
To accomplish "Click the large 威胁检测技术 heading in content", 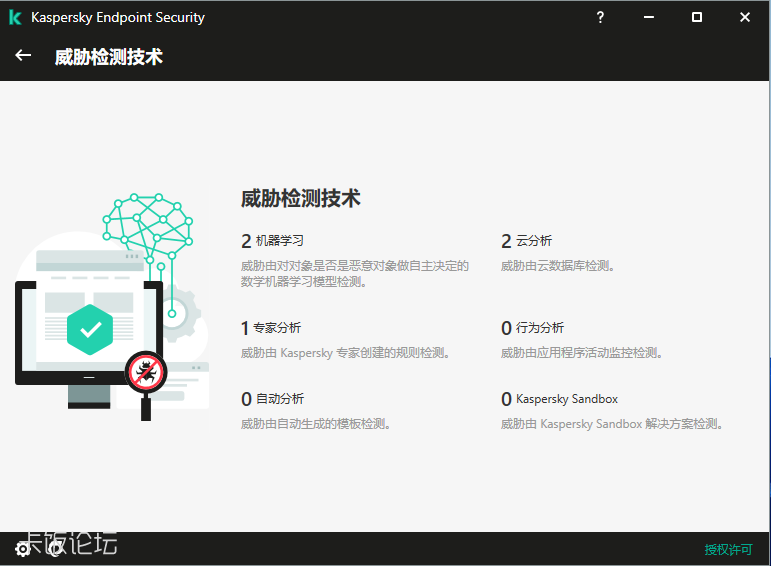I will click(300, 199).
